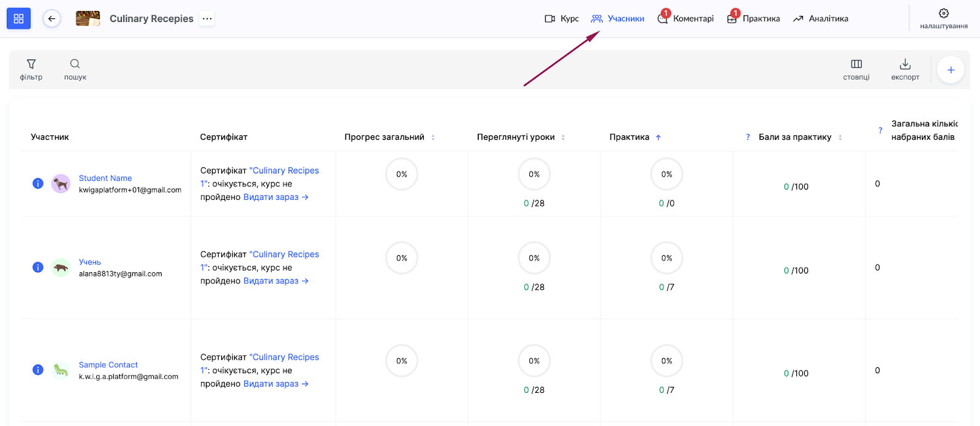Add a participant with plus button
Screen dimensions: 980x426
click(x=951, y=70)
